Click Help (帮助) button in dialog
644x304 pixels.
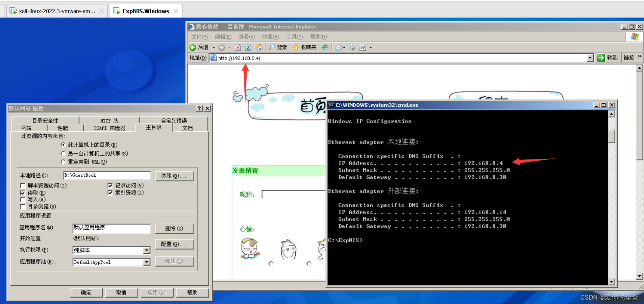click(192, 293)
